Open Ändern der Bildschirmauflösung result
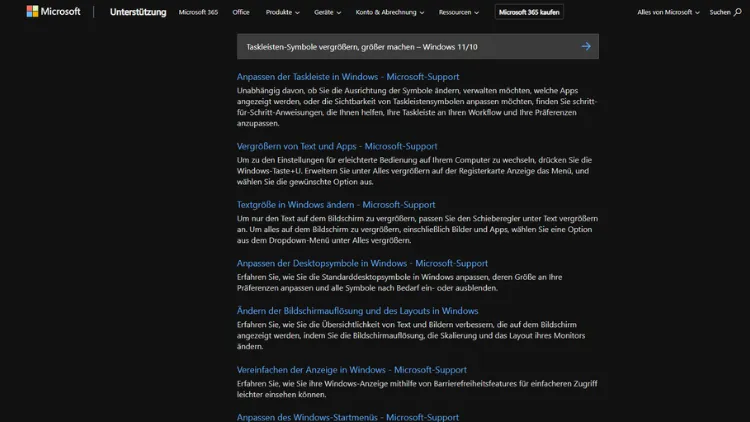 pos(357,311)
